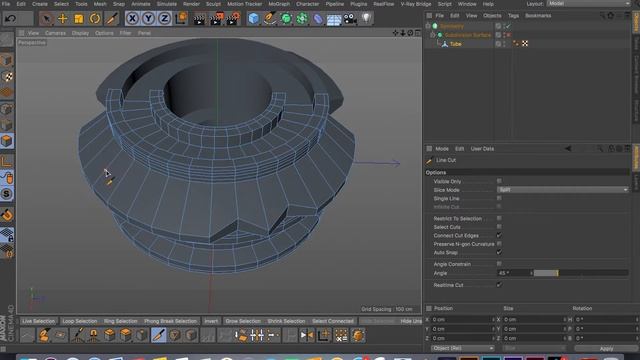Open the Object (Rel) dropdown
This screenshot has width=640, height=360.
click(462, 348)
